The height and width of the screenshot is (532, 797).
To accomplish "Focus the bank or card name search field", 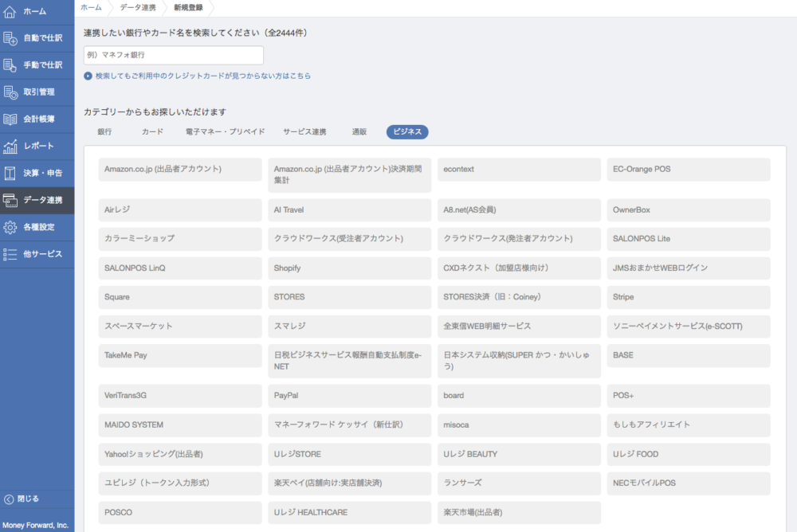I will pyautogui.click(x=173, y=55).
